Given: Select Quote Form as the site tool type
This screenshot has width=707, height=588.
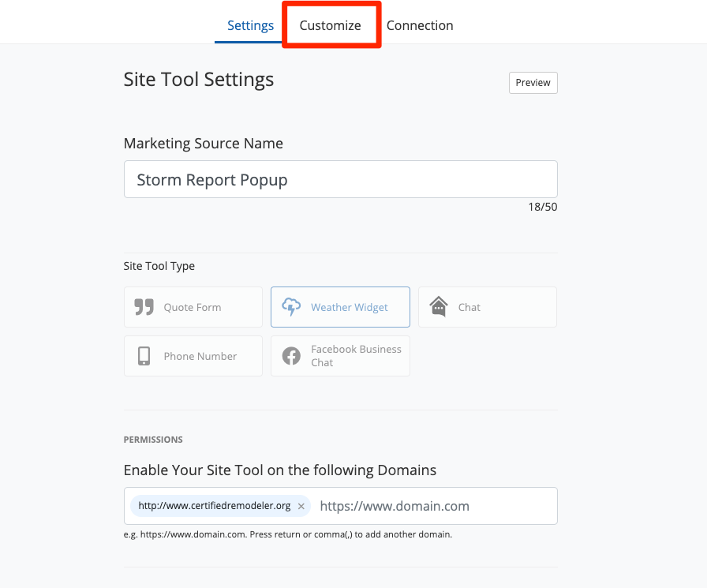Looking at the screenshot, I should (x=193, y=307).
